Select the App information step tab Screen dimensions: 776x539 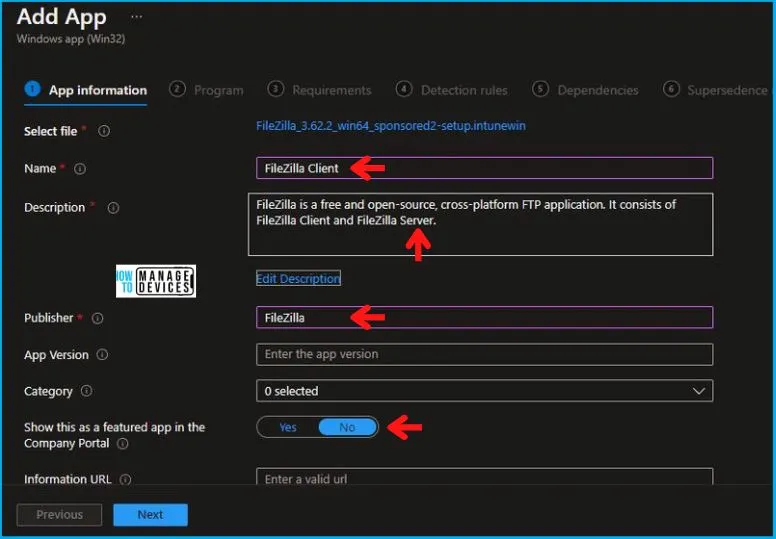pyautogui.click(x=86, y=90)
